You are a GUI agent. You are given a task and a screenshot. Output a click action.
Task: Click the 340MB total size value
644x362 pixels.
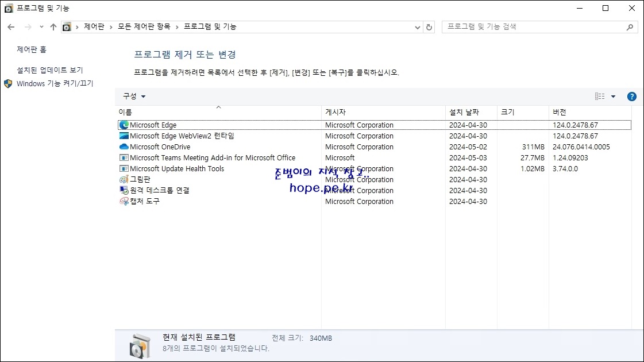321,338
